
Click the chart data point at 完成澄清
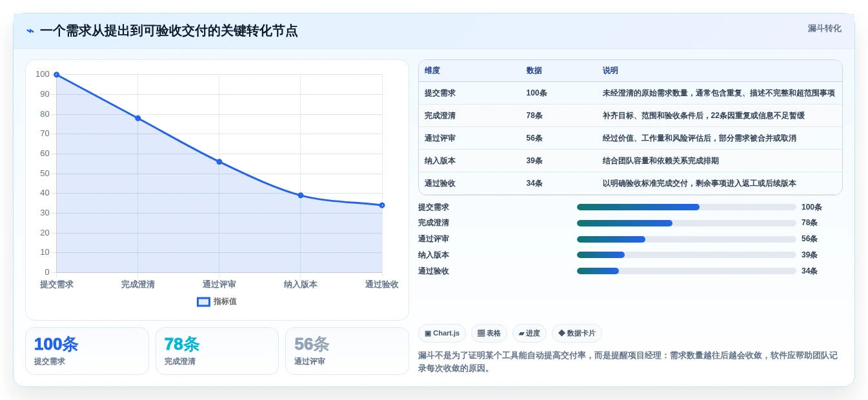[138, 118]
